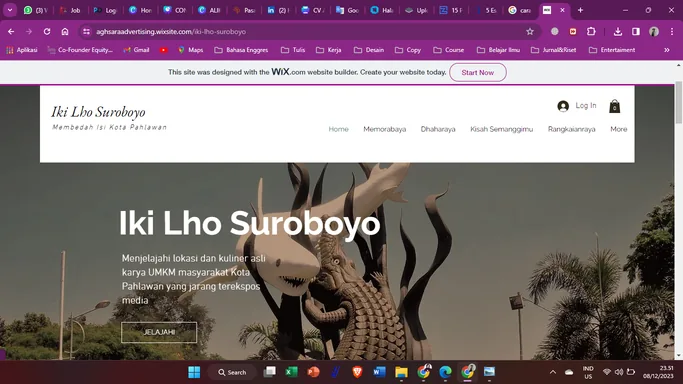Image resolution: width=683 pixels, height=384 pixels.
Task: Click the Iki Lho Suroboyo logo
Action: click(x=98, y=112)
